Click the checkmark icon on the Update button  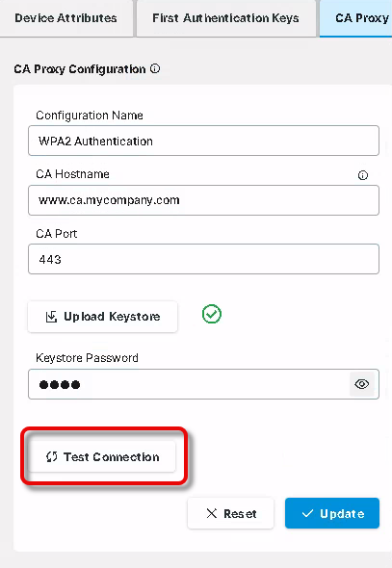pyautogui.click(x=307, y=513)
